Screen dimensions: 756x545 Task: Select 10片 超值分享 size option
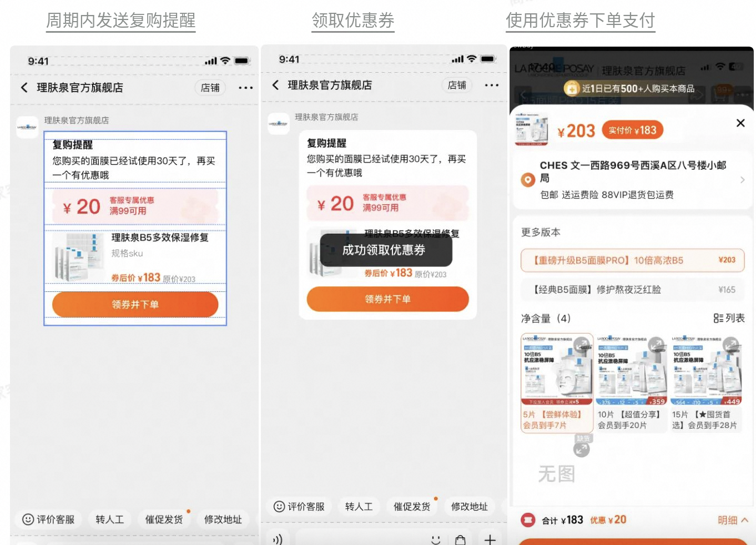tap(631, 383)
